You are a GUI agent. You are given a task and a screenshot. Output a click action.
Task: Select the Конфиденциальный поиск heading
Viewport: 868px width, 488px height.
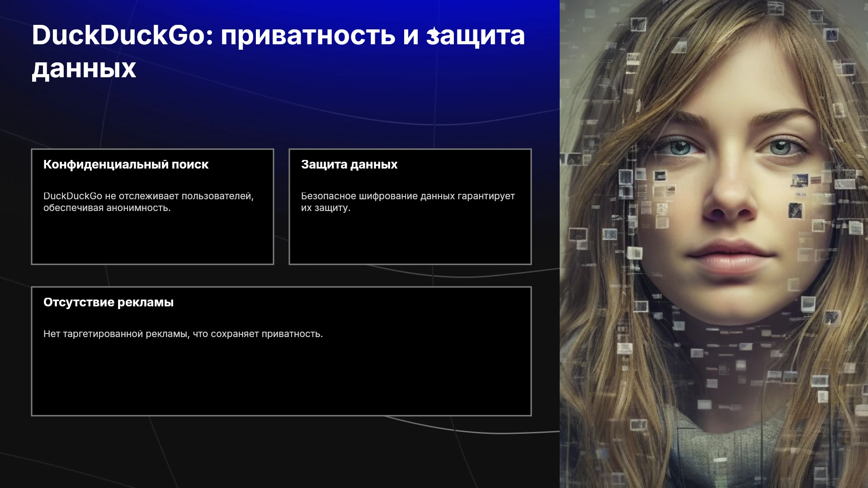126,164
